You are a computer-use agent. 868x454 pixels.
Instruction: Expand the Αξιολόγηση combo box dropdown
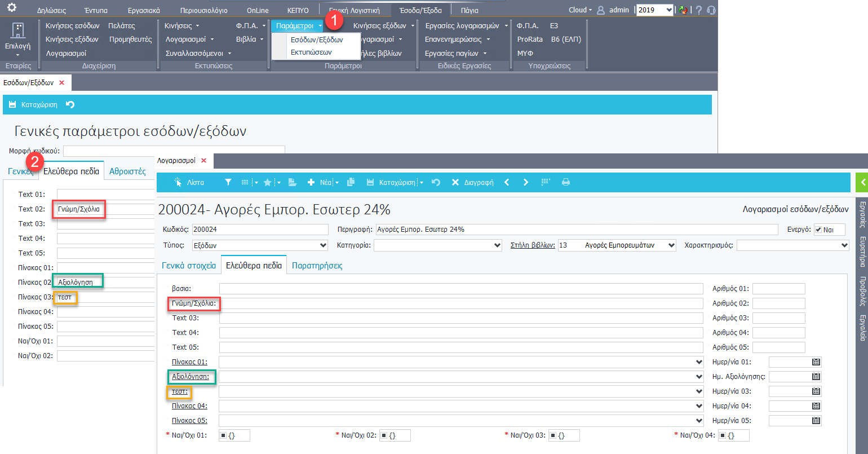pos(699,376)
